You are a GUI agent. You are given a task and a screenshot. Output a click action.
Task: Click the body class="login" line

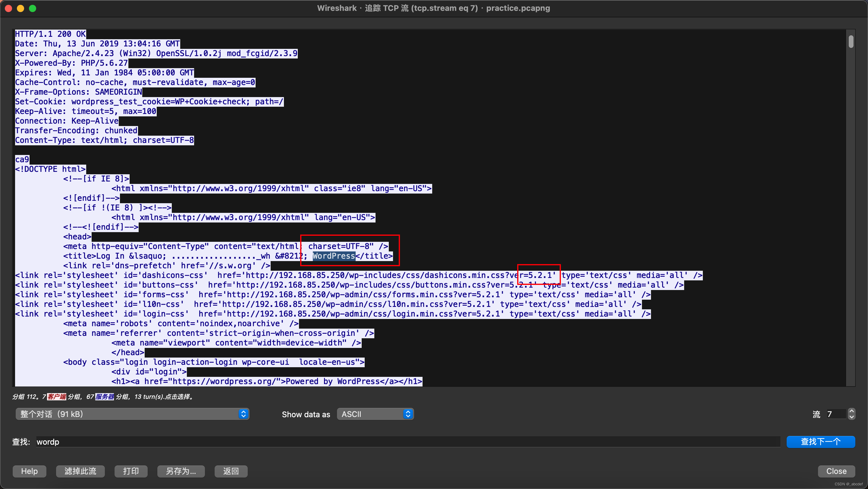(214, 362)
